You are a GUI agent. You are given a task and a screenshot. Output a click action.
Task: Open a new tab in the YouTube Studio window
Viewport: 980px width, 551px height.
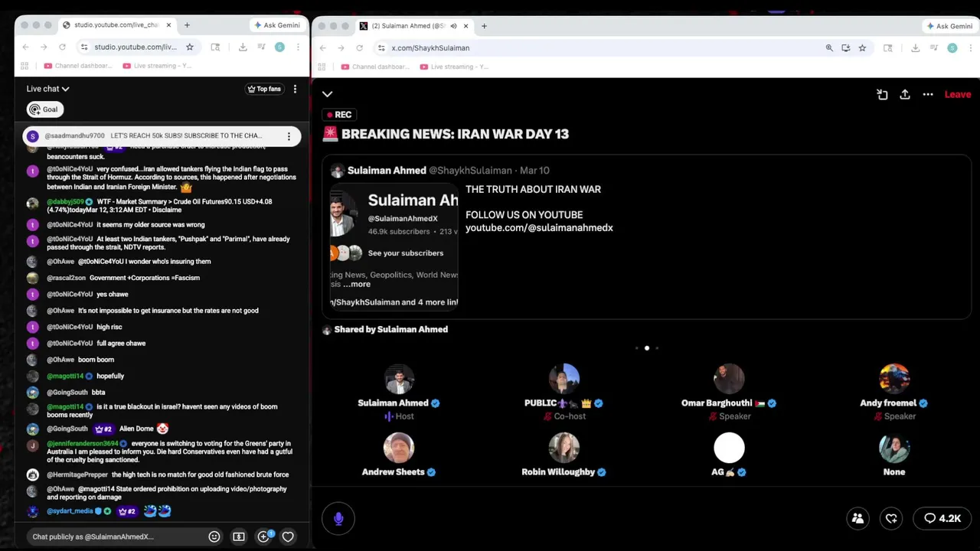(x=188, y=24)
